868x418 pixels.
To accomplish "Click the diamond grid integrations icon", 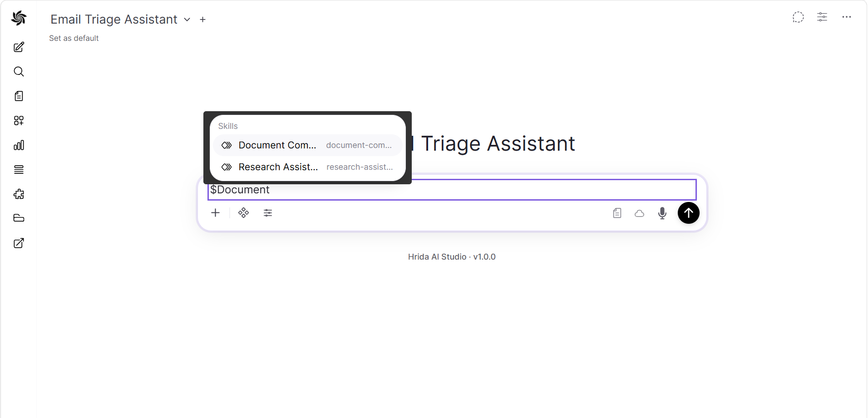I will point(244,213).
